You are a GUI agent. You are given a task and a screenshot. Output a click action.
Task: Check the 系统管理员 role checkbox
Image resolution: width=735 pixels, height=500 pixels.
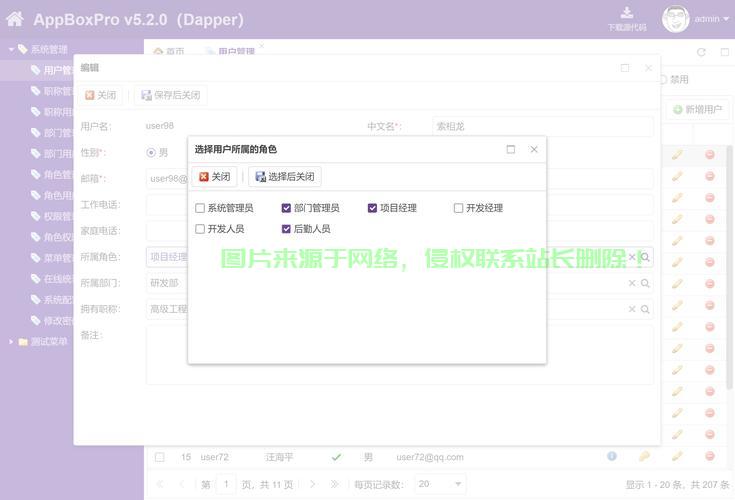(x=200, y=208)
